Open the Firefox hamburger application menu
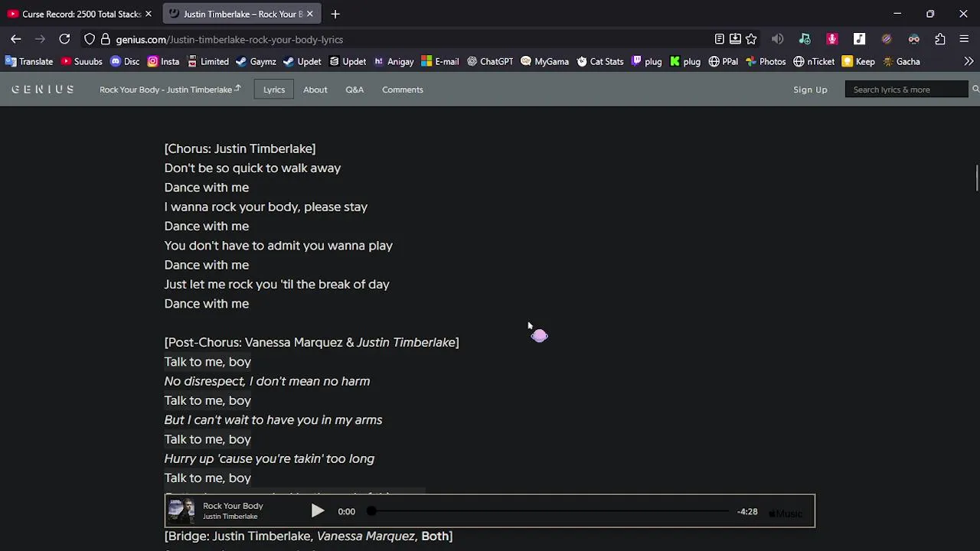 pos(965,39)
